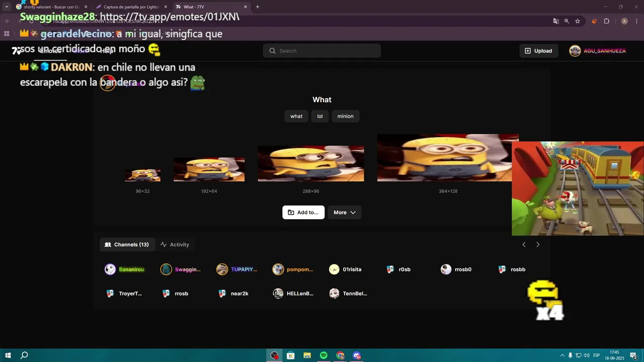This screenshot has width=644, height=362.
Task: Click the 'minion' tag
Action: pos(345,116)
